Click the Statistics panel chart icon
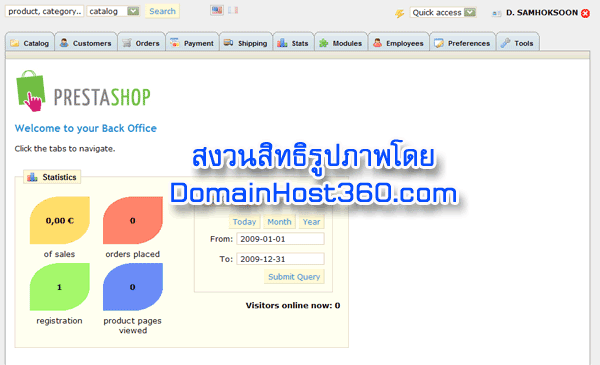Viewport: 600px width, 365px height. click(x=33, y=177)
